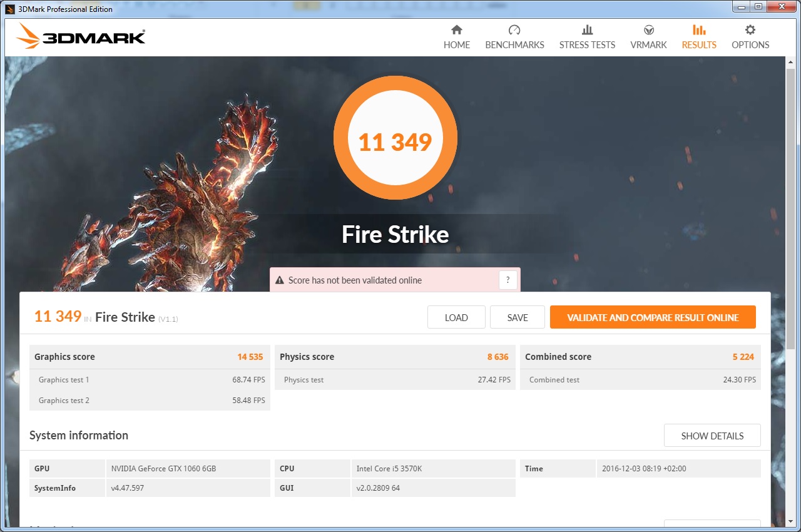Click the 68.74 FPS value

pyautogui.click(x=249, y=380)
